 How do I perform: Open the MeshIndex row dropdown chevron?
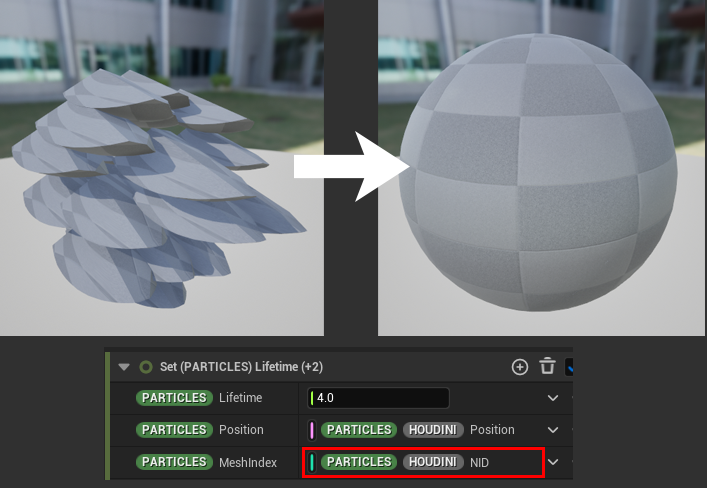(553, 462)
